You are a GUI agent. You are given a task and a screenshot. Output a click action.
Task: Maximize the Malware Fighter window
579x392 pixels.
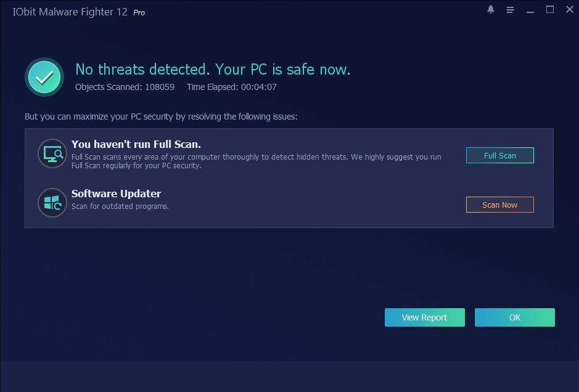(550, 10)
